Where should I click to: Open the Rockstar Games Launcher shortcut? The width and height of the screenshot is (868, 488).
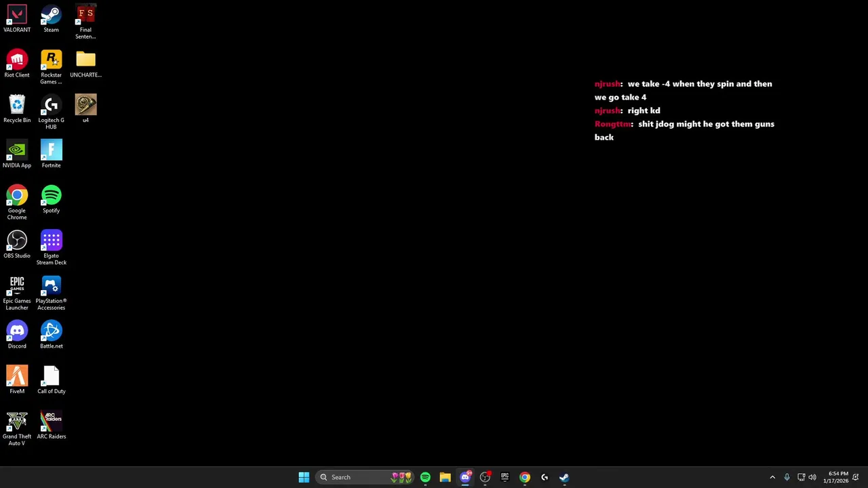click(x=51, y=68)
